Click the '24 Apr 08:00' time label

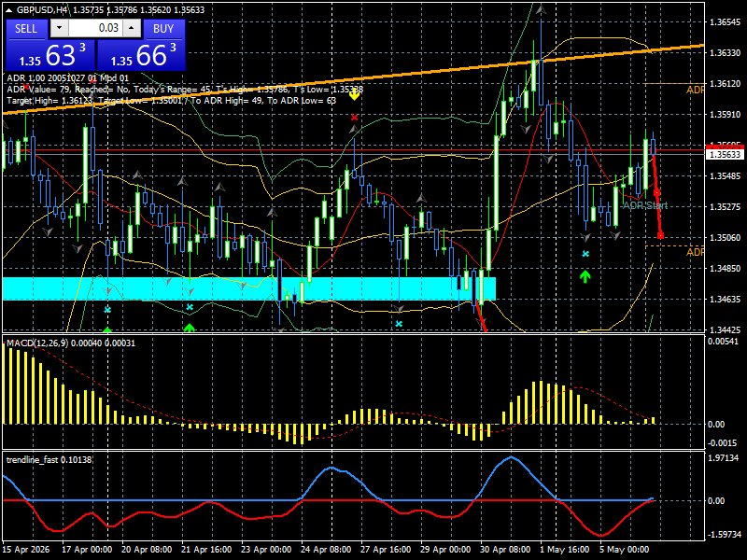[326, 549]
